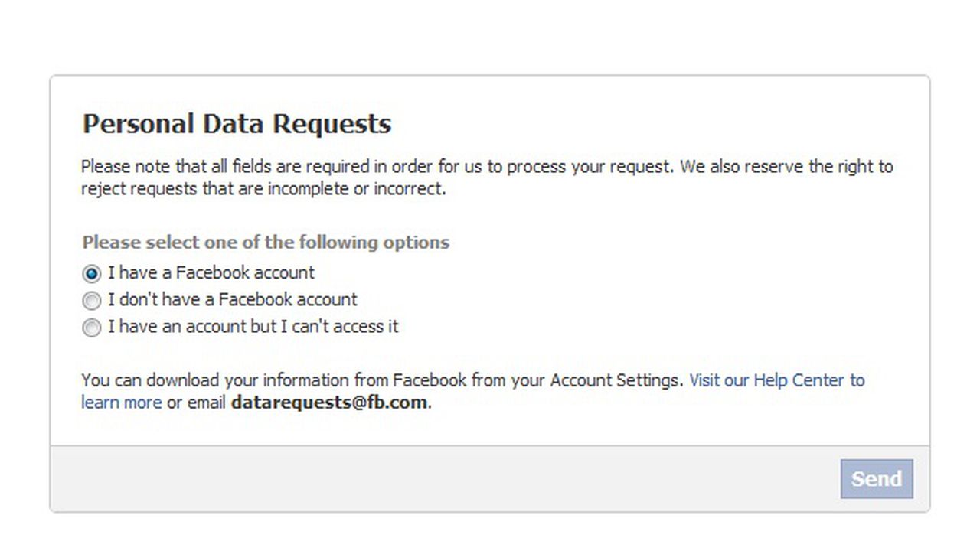This screenshot has width=980, height=551.
Task: Click the words "process your request" in the notice
Action: point(590,167)
